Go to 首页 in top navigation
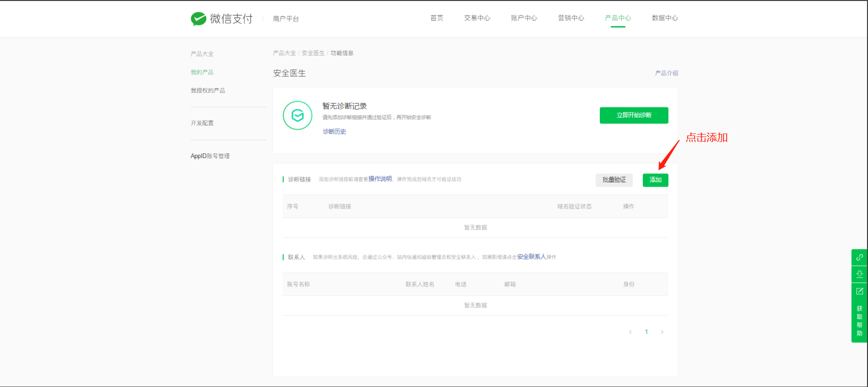Image resolution: width=868 pixels, height=387 pixels. point(437,18)
